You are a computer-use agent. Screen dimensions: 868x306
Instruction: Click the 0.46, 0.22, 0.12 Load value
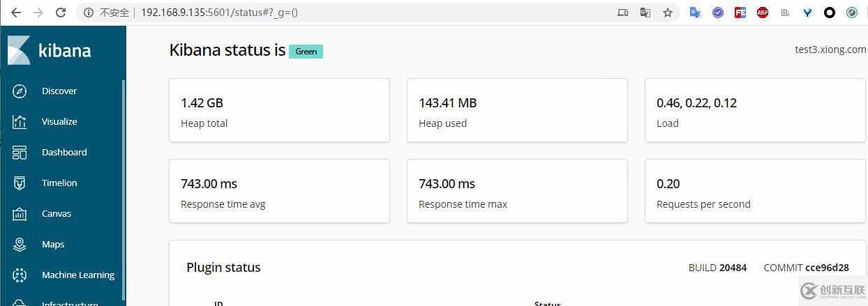point(696,103)
